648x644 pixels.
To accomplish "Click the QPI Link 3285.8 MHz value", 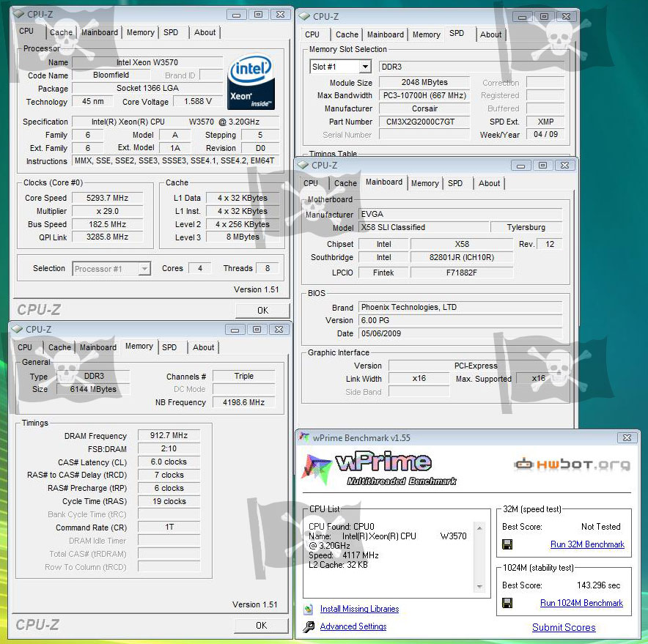I will 108,237.
